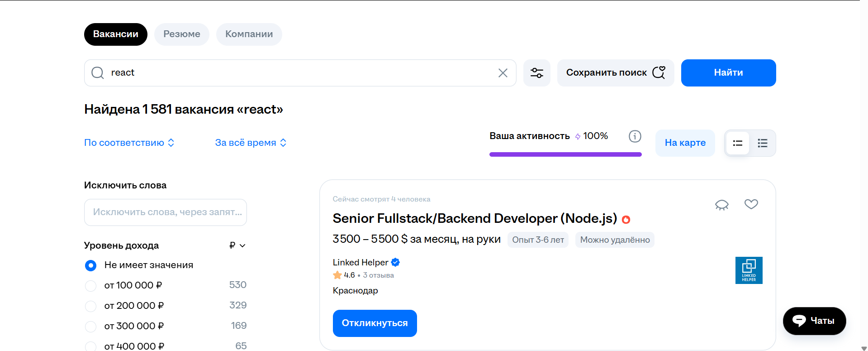This screenshot has width=868, height=351.
Task: Add vacancy to favorites with heart icon
Action: tap(751, 204)
